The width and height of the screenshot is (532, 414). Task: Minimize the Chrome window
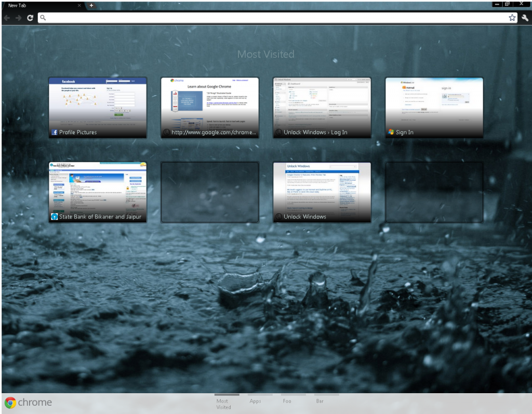click(x=497, y=4)
